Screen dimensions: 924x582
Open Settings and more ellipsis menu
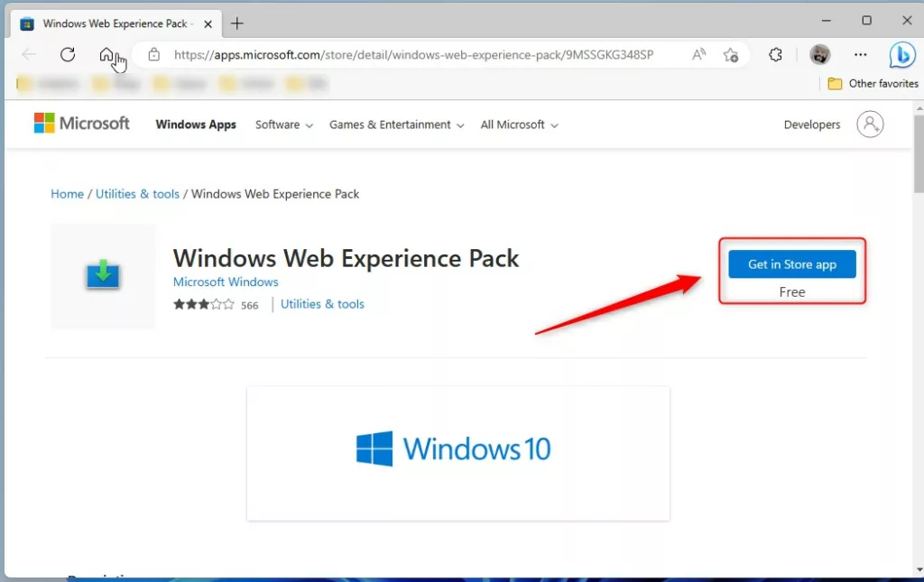(860, 55)
